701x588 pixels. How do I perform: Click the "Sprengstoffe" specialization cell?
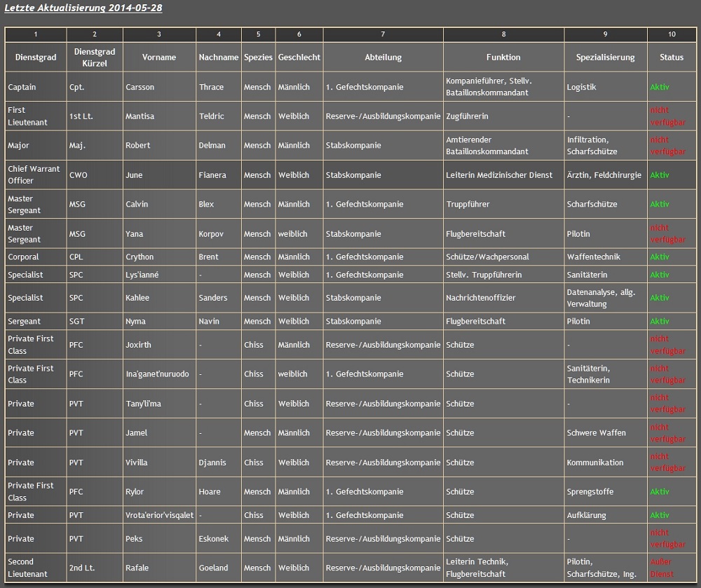[x=590, y=492]
